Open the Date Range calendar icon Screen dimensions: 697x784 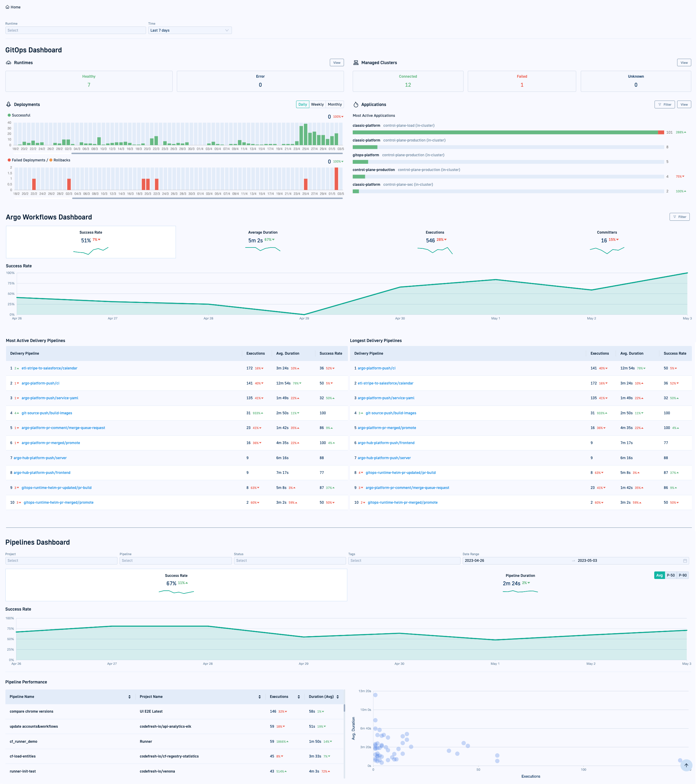685,561
